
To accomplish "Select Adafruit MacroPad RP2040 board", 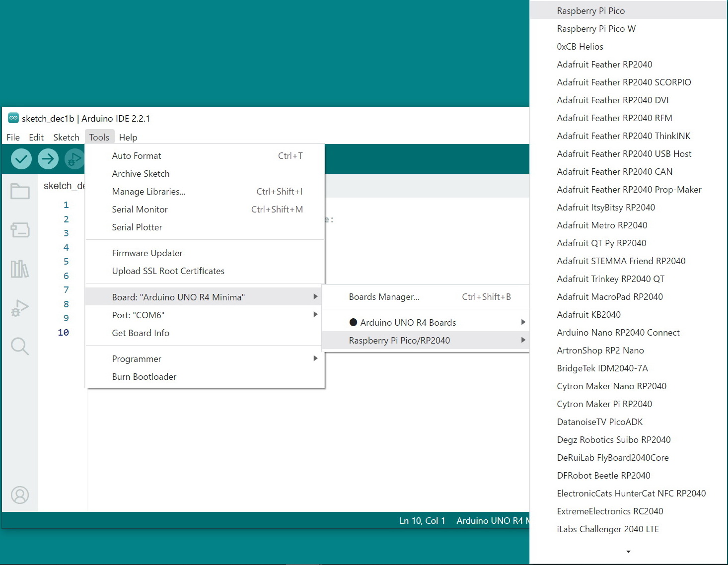I will (628, 297).
